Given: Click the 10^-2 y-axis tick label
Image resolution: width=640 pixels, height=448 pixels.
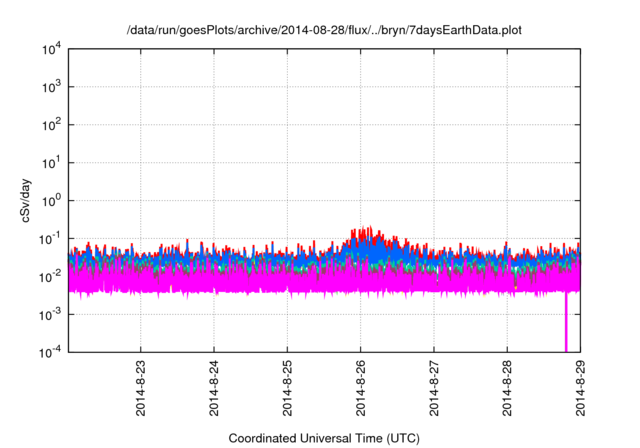Looking at the screenshot, I should pyautogui.click(x=50, y=277).
